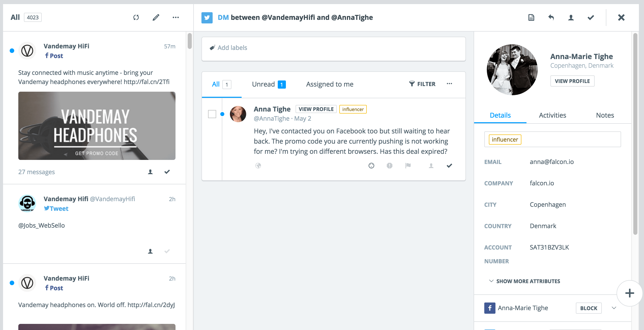Click Anna-Marie Tighe's large profile photo

point(512,70)
